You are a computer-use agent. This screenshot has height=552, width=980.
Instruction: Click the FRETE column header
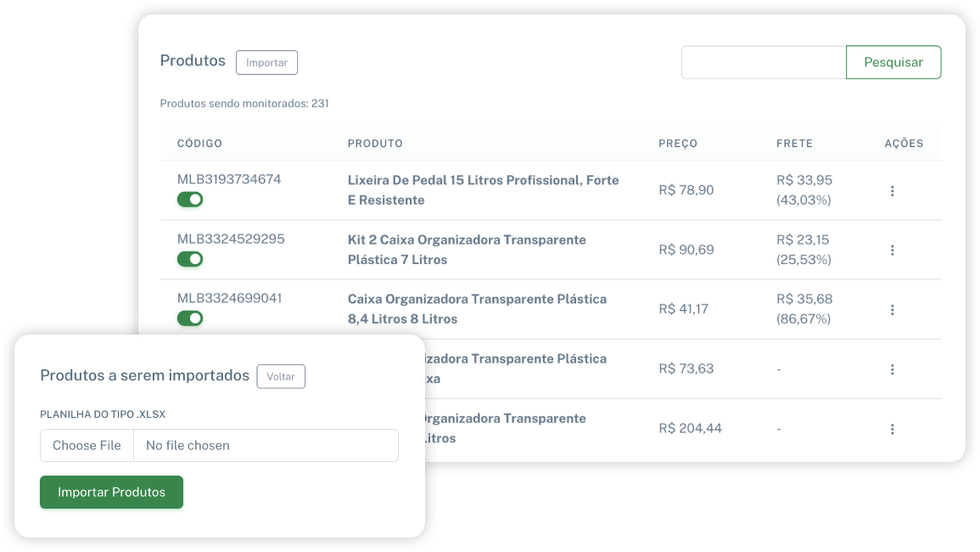794,144
